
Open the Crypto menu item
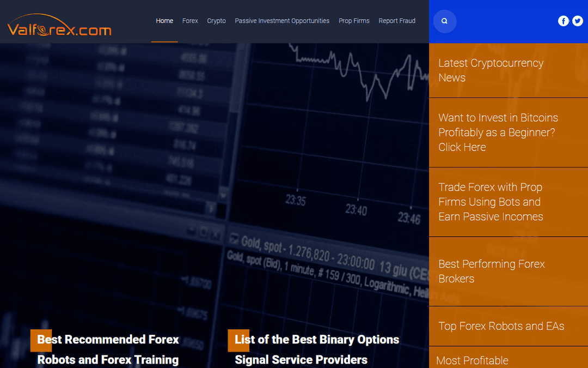(x=216, y=21)
